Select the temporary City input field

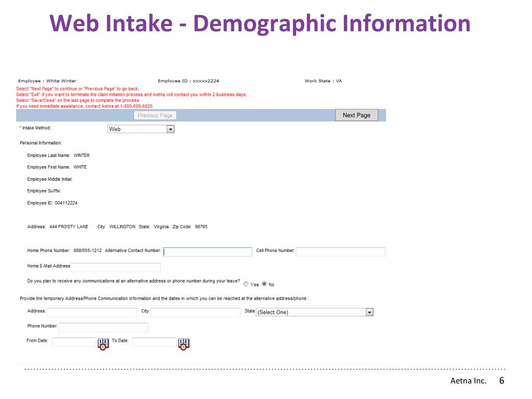coord(195,312)
